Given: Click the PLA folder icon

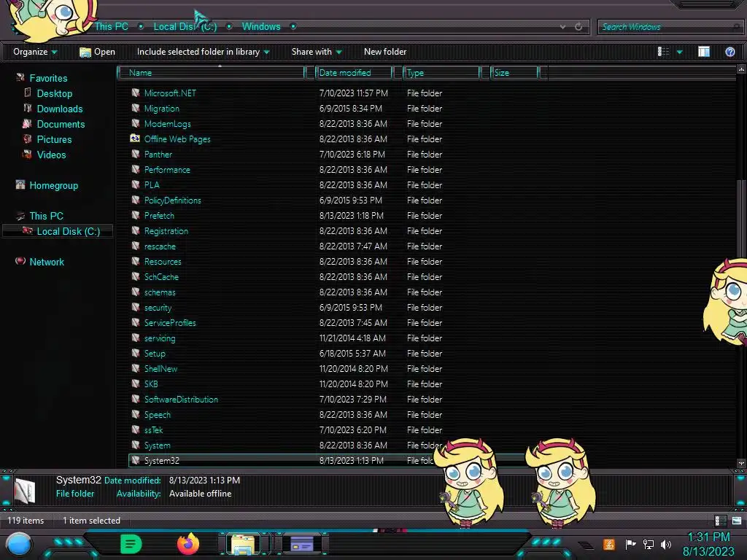Looking at the screenshot, I should point(135,184).
